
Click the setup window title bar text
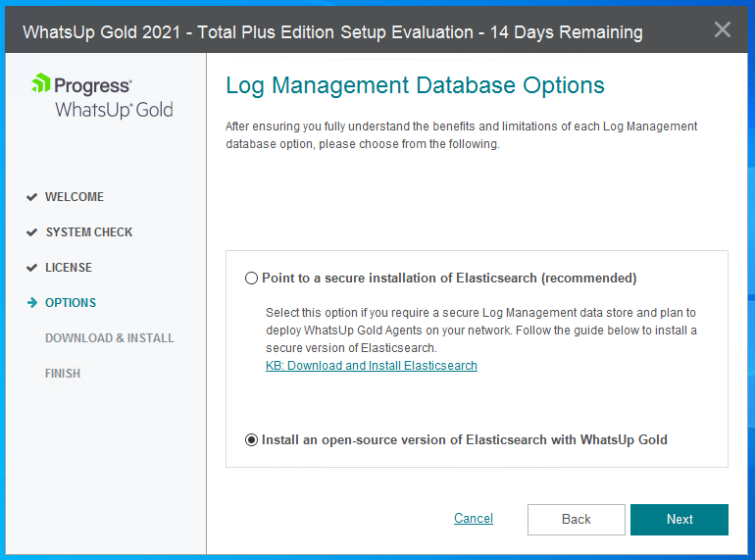[x=332, y=32]
